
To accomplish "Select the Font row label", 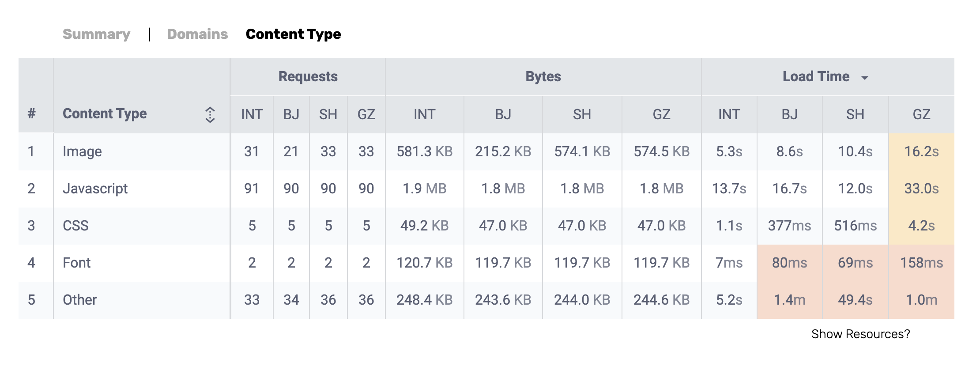I will 76,263.
